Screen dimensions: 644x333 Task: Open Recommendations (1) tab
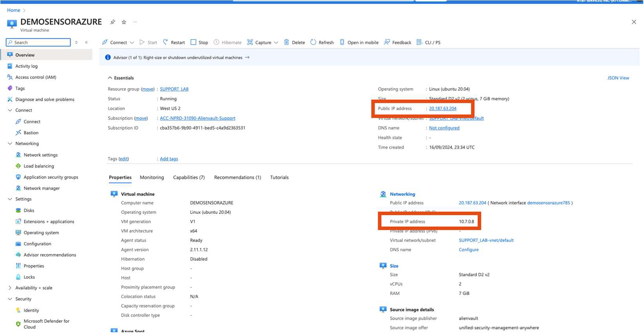(x=238, y=177)
